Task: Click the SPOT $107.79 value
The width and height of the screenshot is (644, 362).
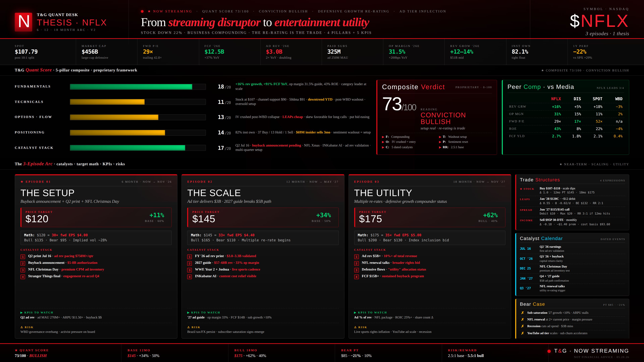Action: click(x=26, y=52)
